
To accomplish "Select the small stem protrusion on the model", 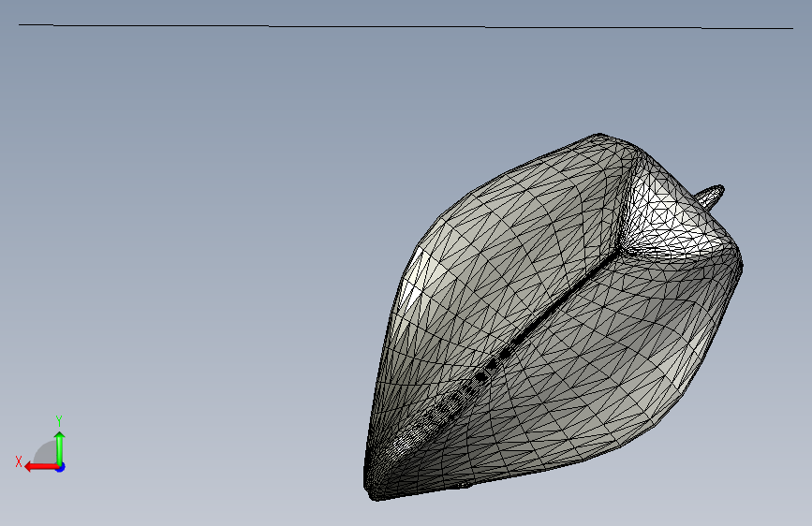I will pyautogui.click(x=711, y=196).
